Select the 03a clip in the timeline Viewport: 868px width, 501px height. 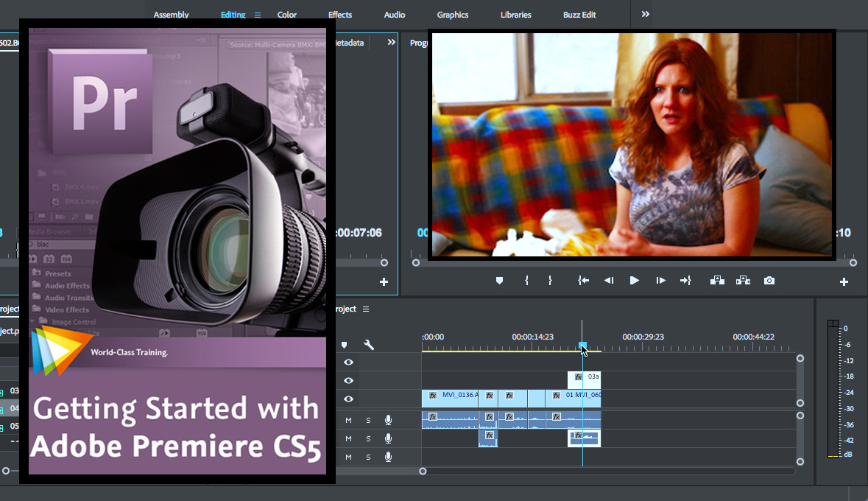[584, 380]
